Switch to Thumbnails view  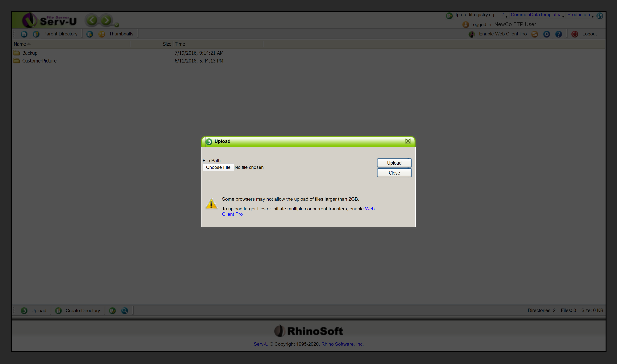click(x=121, y=34)
